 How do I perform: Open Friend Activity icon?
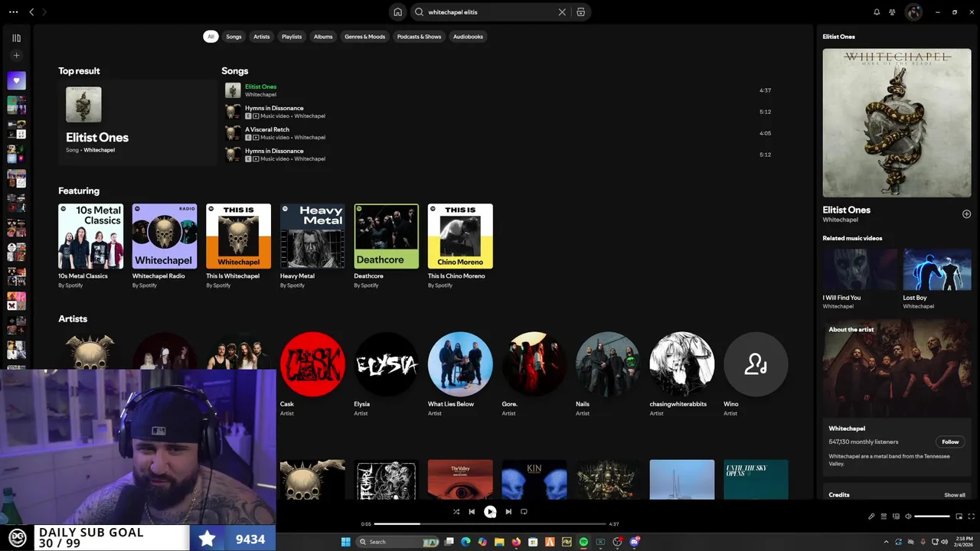(893, 12)
